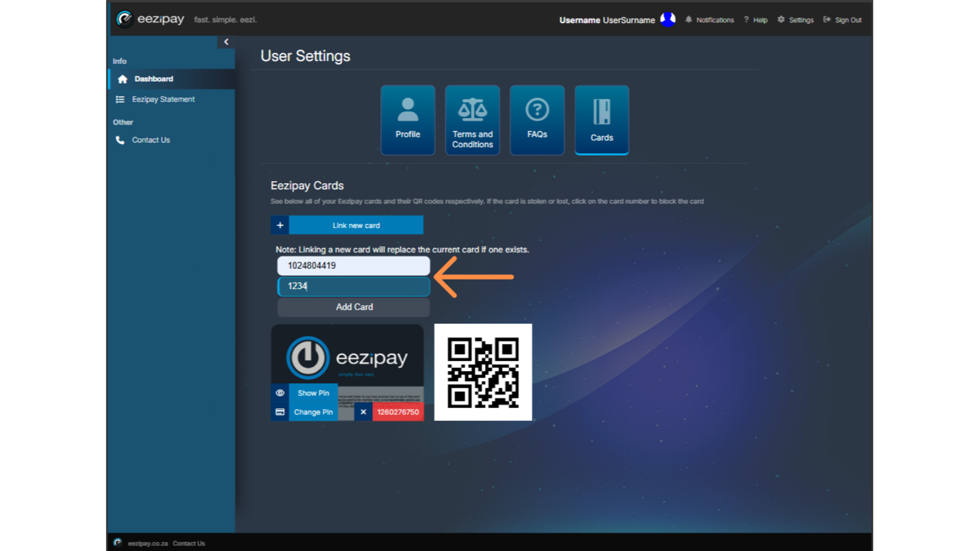The height and width of the screenshot is (551, 980).
Task: Click the Change Pin button
Action: click(313, 412)
